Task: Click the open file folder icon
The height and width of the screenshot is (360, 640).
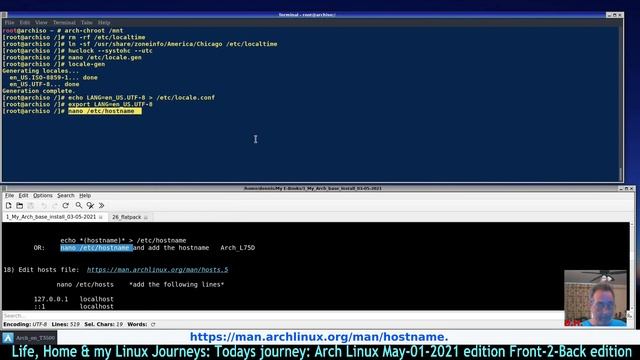Action: point(20,206)
